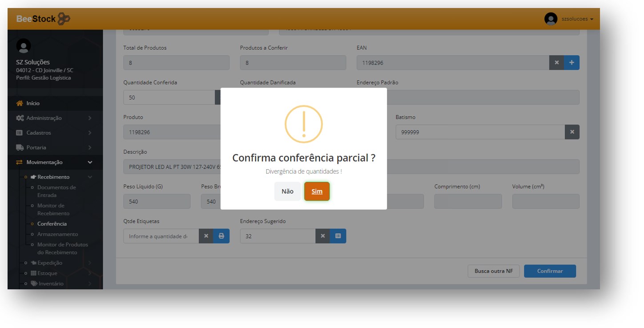Clear the Batismo field with X icon
The width and height of the screenshot is (644, 328).
point(572,132)
